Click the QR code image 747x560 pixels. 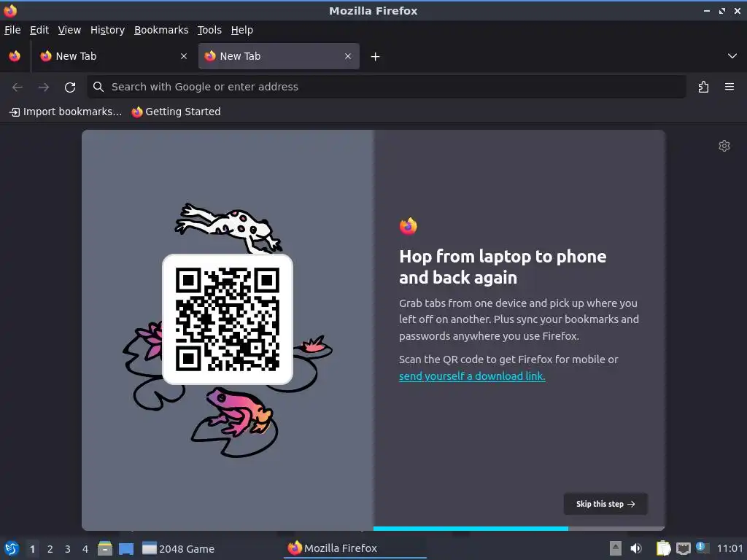(228, 319)
